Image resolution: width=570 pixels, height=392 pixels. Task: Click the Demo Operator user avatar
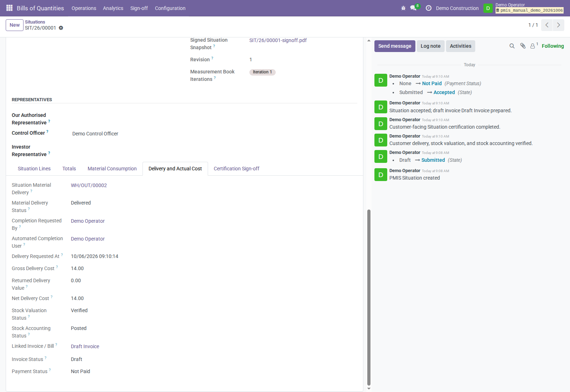(x=488, y=8)
